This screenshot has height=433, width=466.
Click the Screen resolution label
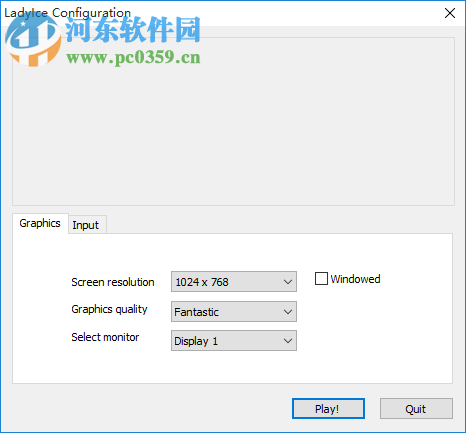(113, 282)
